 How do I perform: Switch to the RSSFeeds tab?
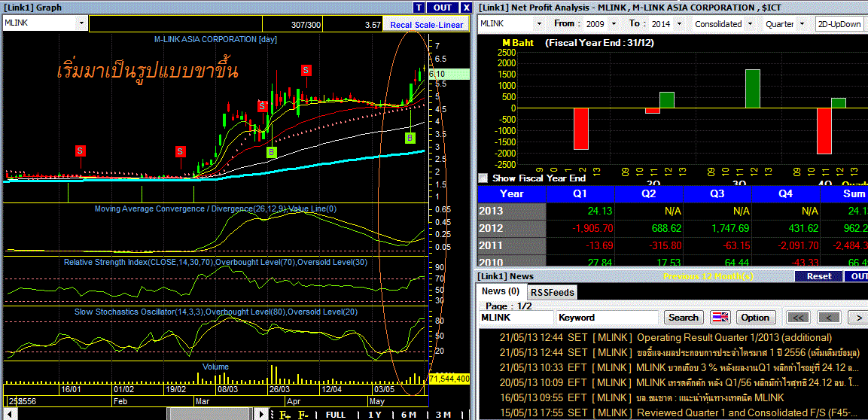pos(551,291)
